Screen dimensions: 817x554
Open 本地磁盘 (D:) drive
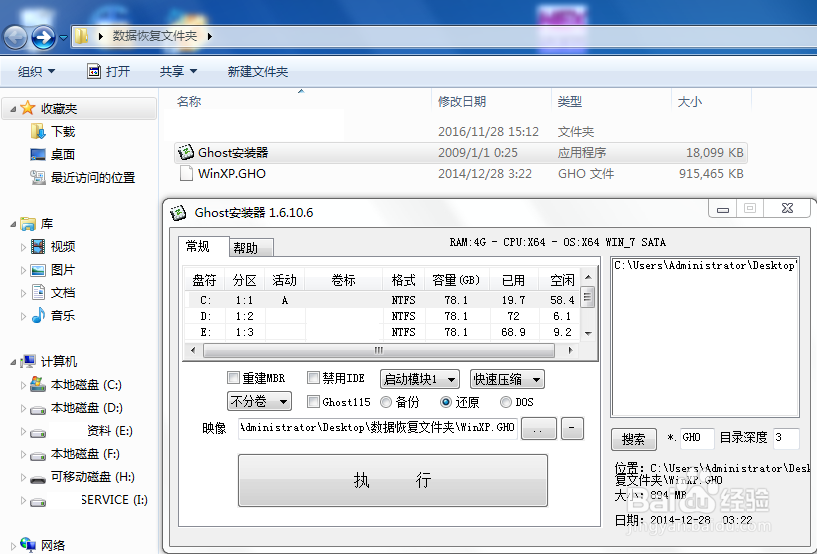pyautogui.click(x=76, y=408)
